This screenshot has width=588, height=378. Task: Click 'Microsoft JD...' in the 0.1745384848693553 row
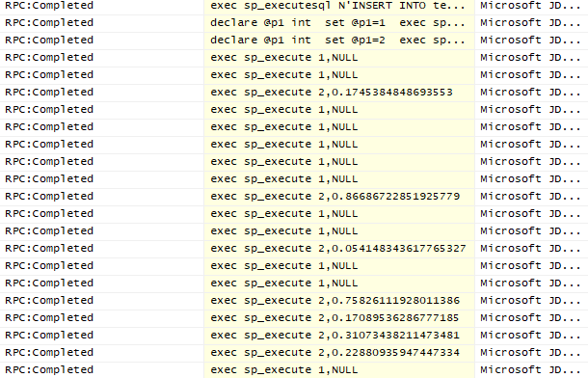click(x=530, y=93)
